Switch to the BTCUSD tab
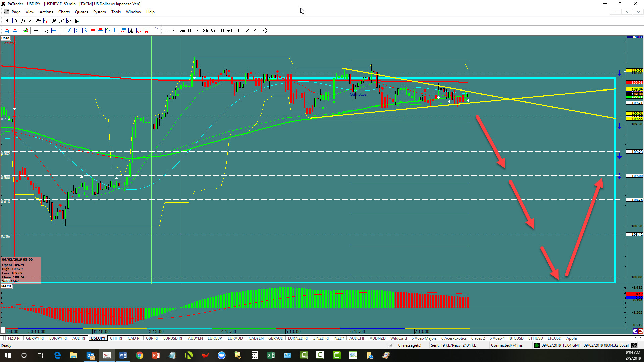 (x=516, y=338)
